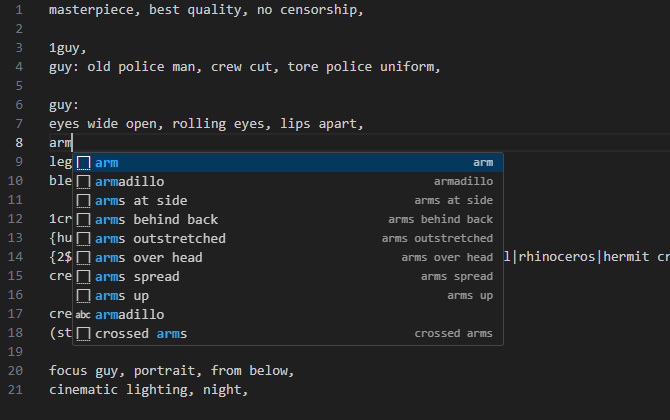Click the icon next to "arms outstretched"
This screenshot has height=420, width=670.
84,238
